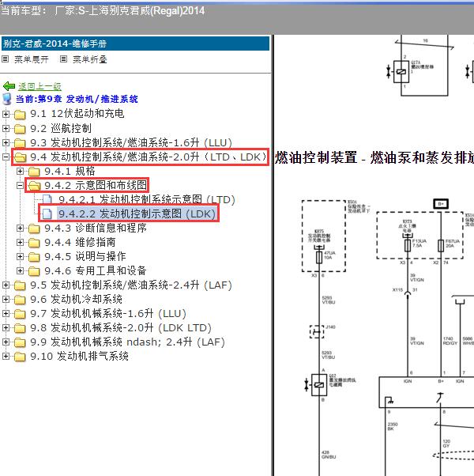
Task: Click the document icon for 9.4.2.2
Action: (47, 214)
